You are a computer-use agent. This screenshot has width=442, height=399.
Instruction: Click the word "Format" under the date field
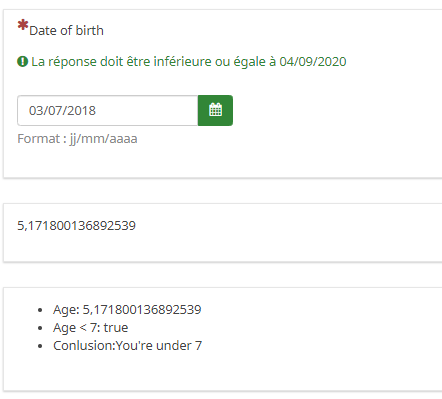tap(38, 139)
